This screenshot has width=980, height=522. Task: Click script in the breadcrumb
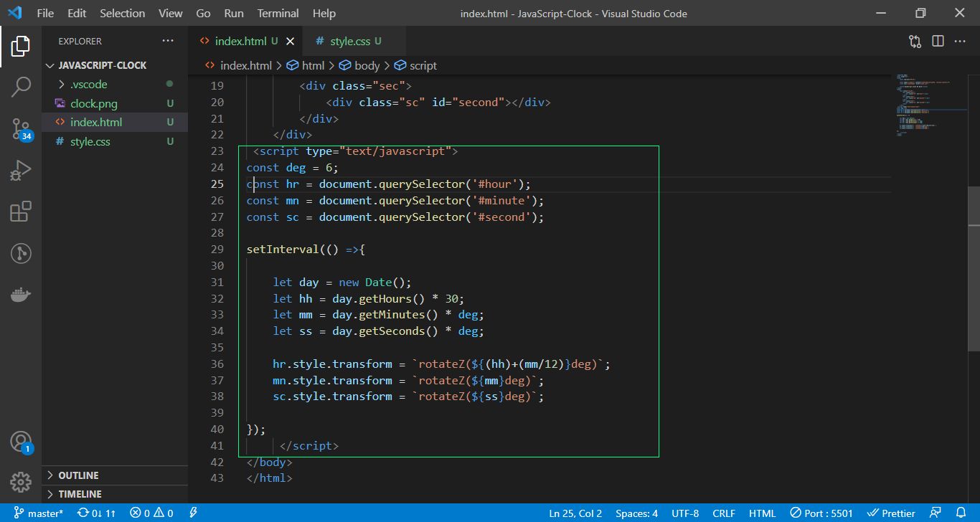pos(415,65)
